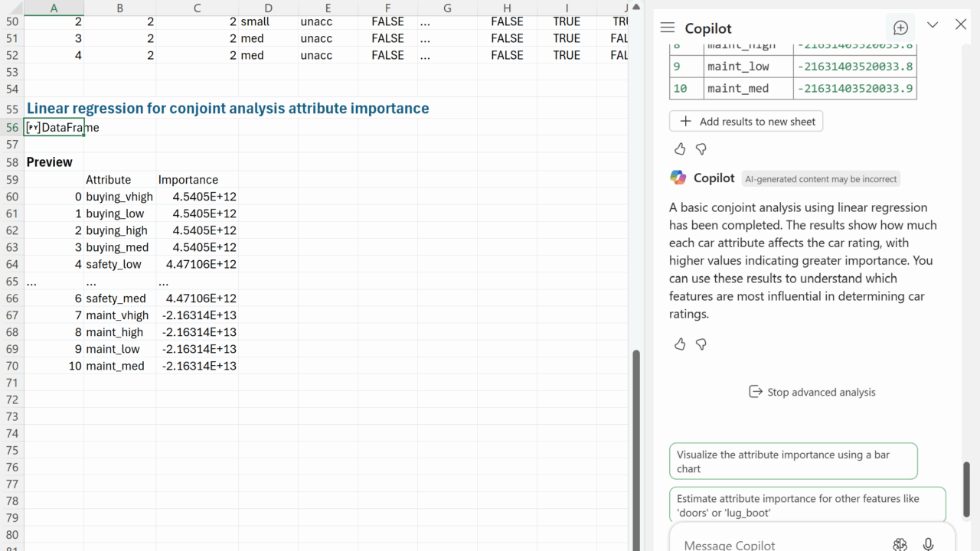Click the microphone icon in message box
This screenshot has height=551, width=980.
[x=928, y=544]
